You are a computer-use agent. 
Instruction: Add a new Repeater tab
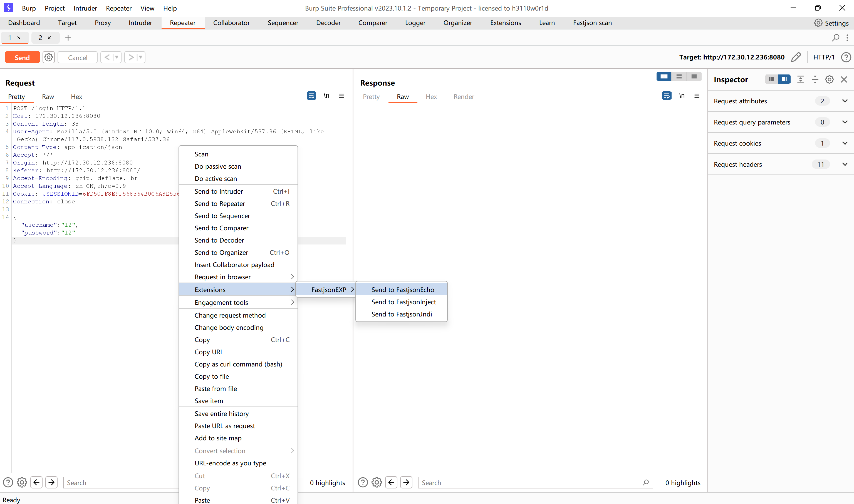point(68,38)
